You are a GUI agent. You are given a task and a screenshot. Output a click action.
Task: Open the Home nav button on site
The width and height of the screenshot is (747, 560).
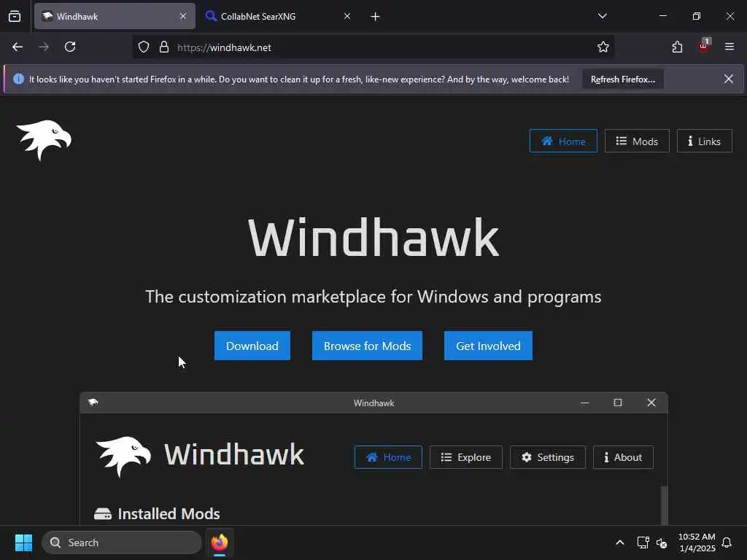pyautogui.click(x=563, y=141)
